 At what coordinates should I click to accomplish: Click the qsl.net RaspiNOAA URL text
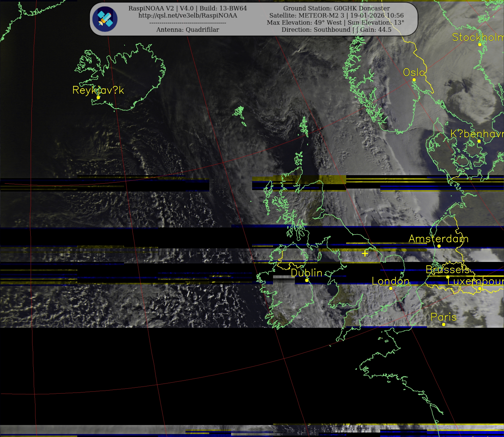tap(188, 15)
